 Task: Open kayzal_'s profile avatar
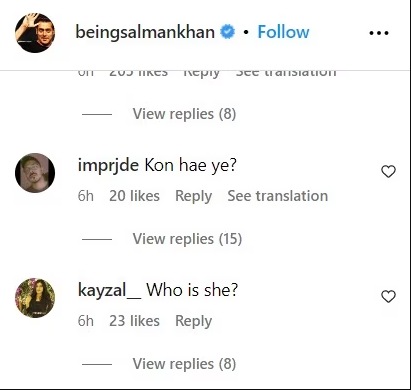pyautogui.click(x=35, y=298)
